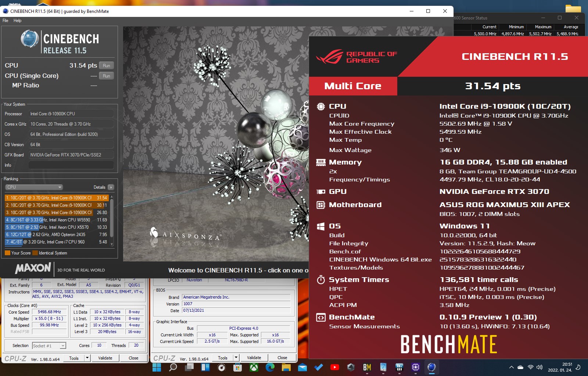
Task: Click the Republic of Gamers logo
Action: tap(356, 57)
